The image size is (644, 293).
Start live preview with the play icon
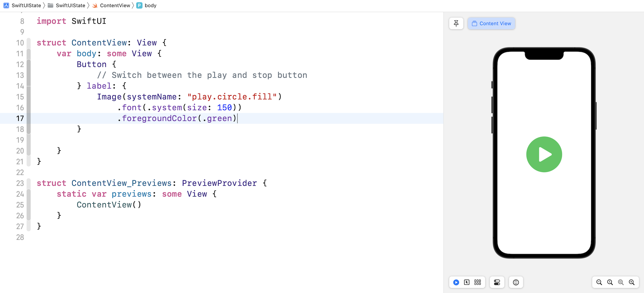pos(456,282)
